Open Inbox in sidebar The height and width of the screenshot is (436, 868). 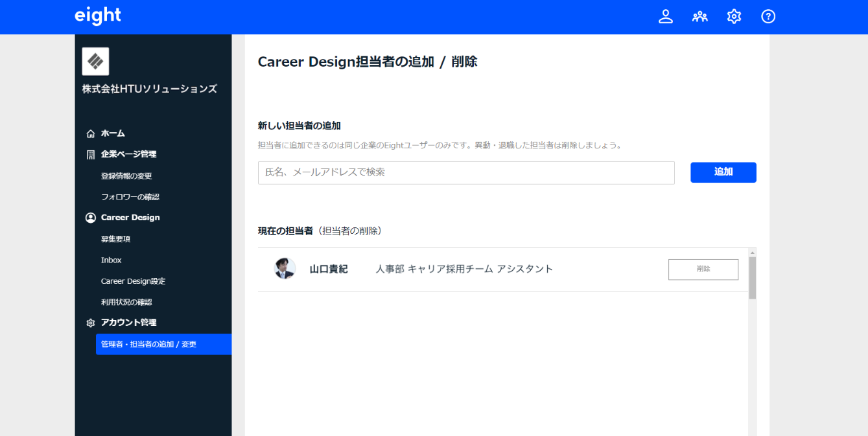(111, 260)
